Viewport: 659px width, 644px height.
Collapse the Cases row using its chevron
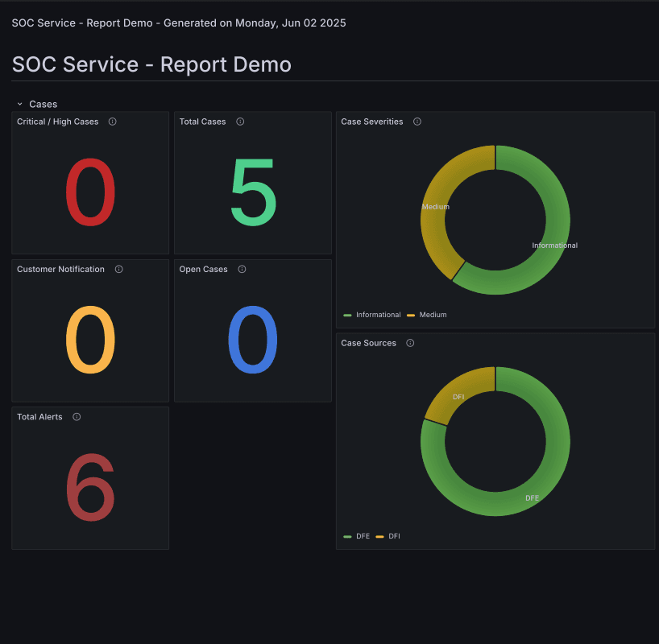[19, 104]
